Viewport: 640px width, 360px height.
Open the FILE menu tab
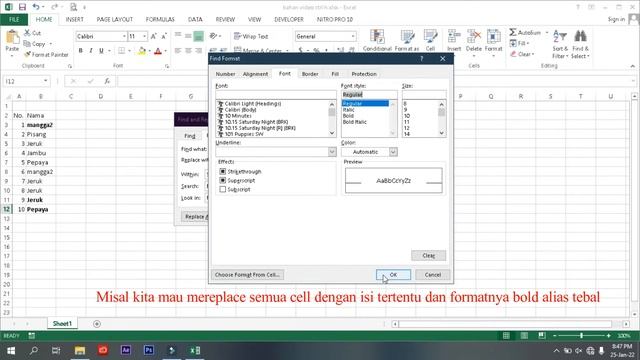tap(14, 19)
